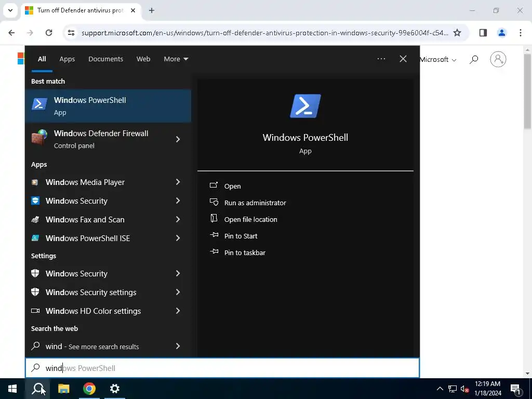Pin PowerShell to taskbar
This screenshot has width=532, height=399.
(245, 253)
